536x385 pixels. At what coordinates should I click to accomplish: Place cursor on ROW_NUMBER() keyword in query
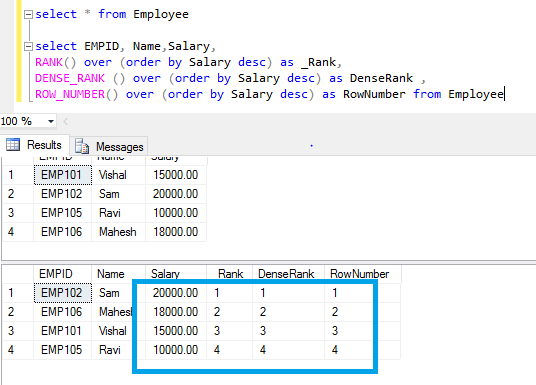77,95
